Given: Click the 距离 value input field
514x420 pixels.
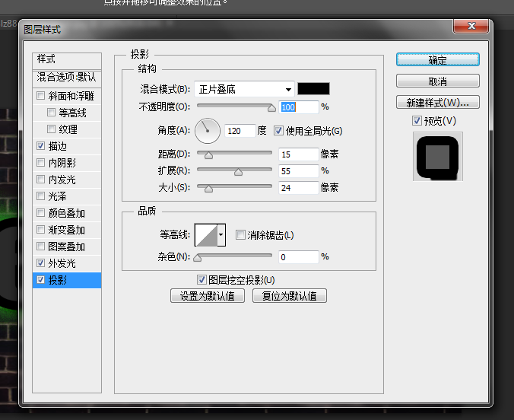Looking at the screenshot, I should [298, 154].
